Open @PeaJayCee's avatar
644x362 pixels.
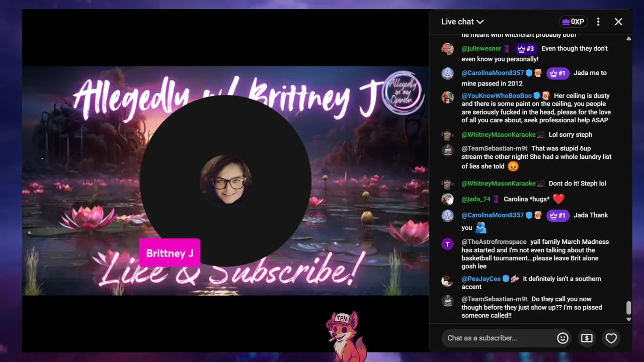tap(447, 281)
